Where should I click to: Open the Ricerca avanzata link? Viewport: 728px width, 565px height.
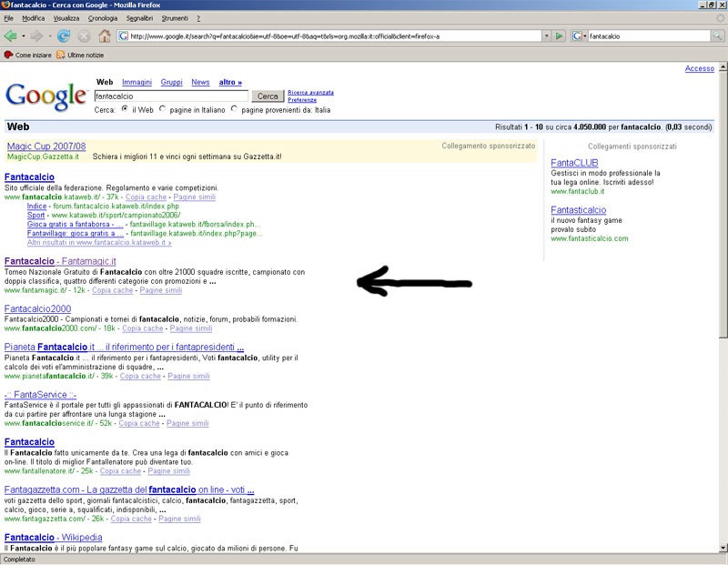[x=310, y=93]
